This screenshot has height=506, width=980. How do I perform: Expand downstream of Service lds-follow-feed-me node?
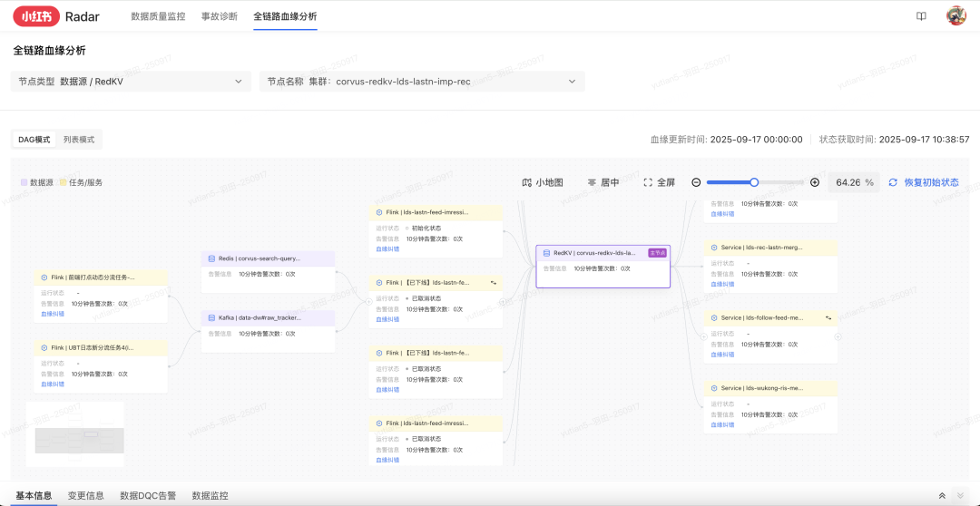point(838,336)
